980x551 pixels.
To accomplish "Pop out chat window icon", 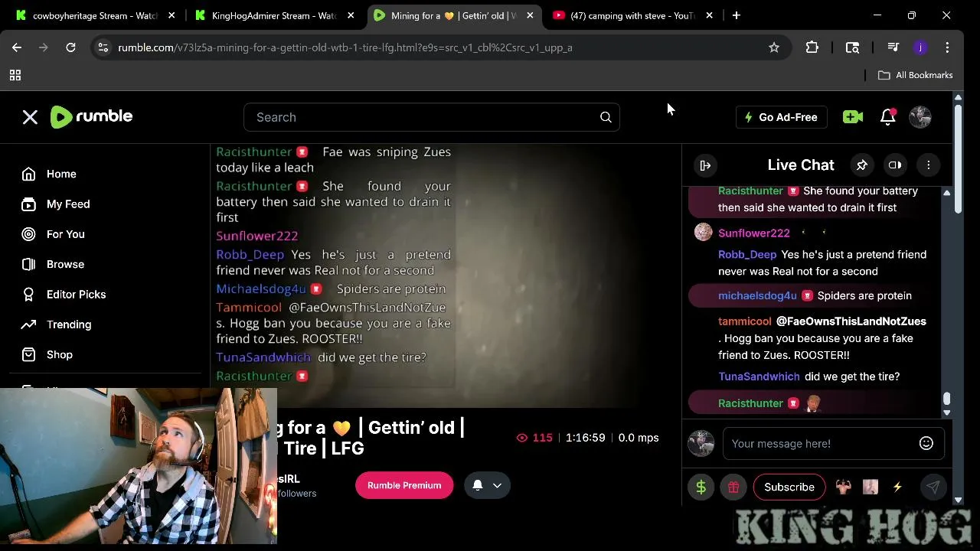I will pos(894,165).
